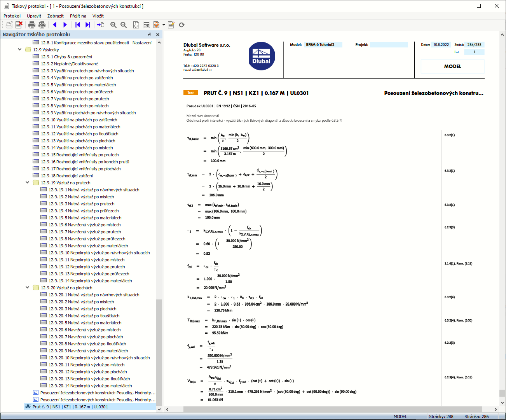Jump to the last page icon

click(88, 25)
